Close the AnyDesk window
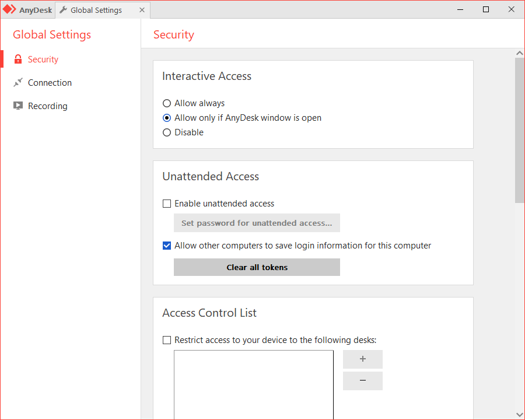525x420 pixels. point(511,9)
